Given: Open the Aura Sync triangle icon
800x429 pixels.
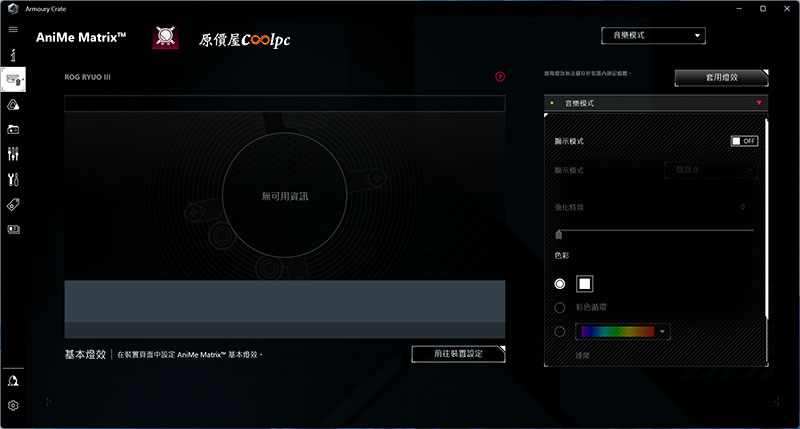Looking at the screenshot, I should click(x=13, y=105).
